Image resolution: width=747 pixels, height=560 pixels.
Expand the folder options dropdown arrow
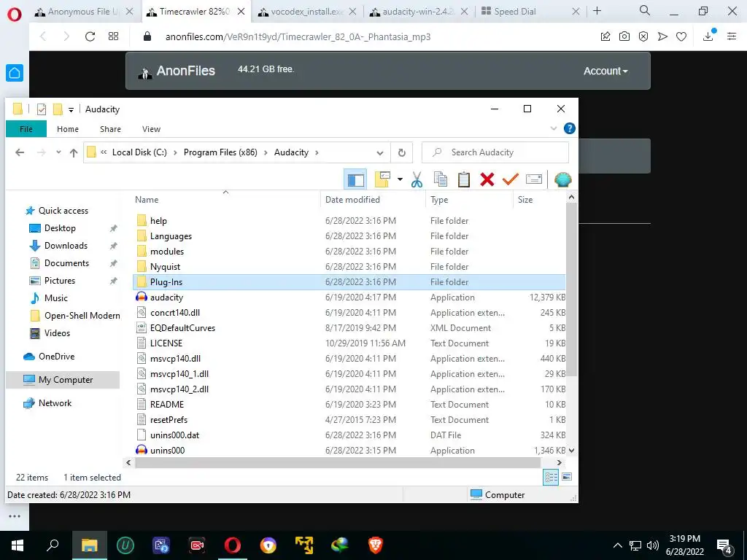pos(400,179)
